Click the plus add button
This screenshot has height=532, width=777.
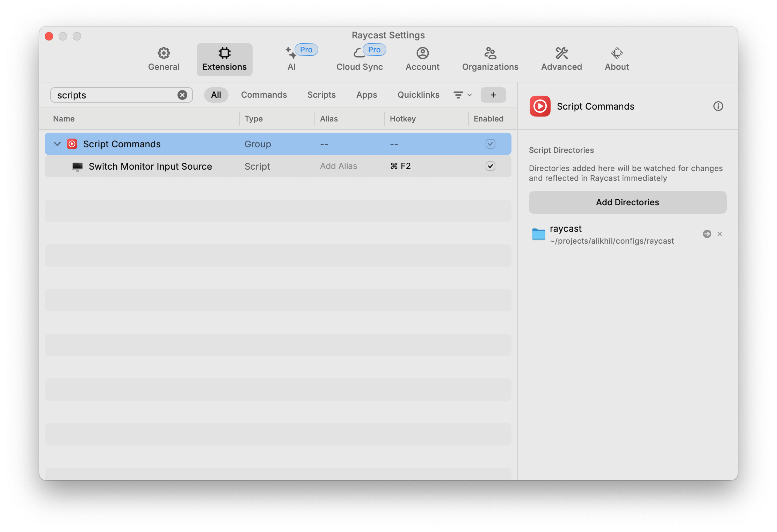[493, 95]
